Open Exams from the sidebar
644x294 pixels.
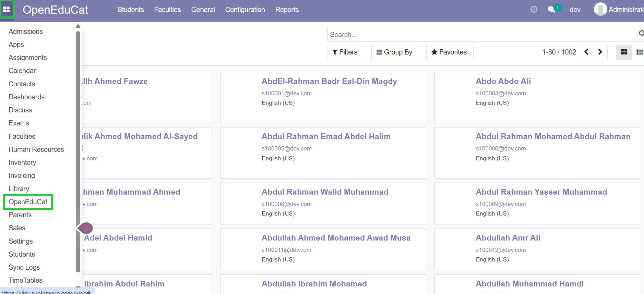19,123
